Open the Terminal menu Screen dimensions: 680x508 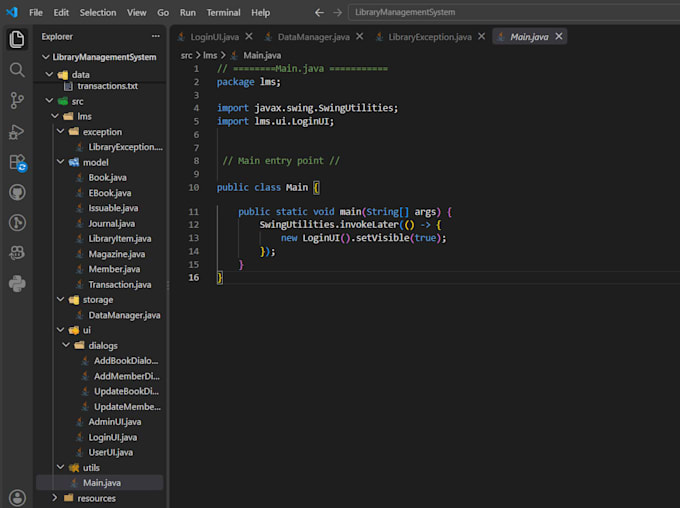(223, 13)
